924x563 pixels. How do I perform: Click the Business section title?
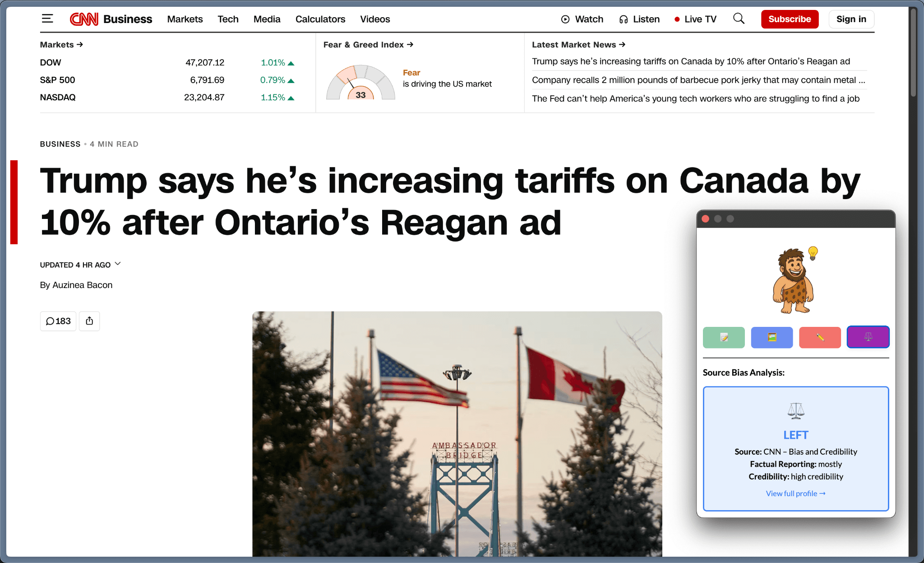click(x=128, y=19)
